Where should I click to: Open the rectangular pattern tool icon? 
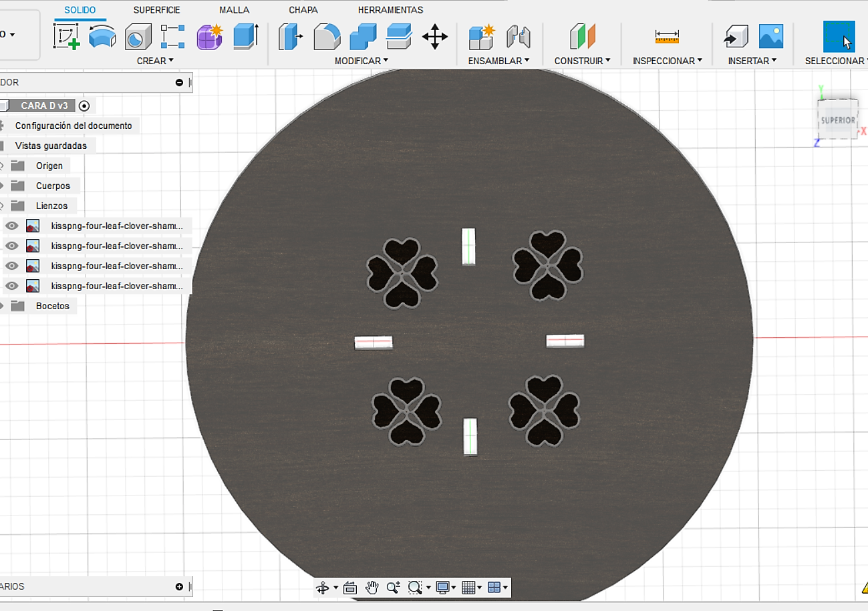click(173, 36)
